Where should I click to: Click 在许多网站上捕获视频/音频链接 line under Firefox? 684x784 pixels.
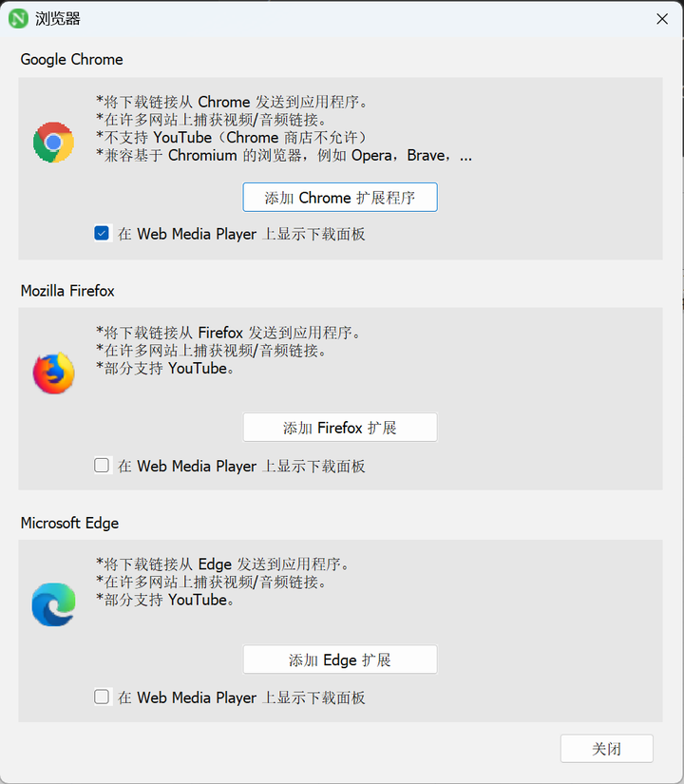click(x=211, y=351)
